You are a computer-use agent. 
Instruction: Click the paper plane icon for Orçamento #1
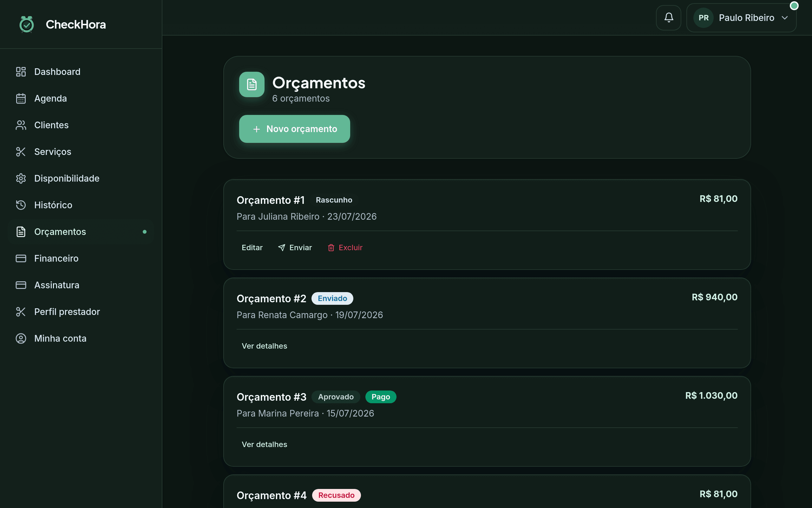(282, 248)
